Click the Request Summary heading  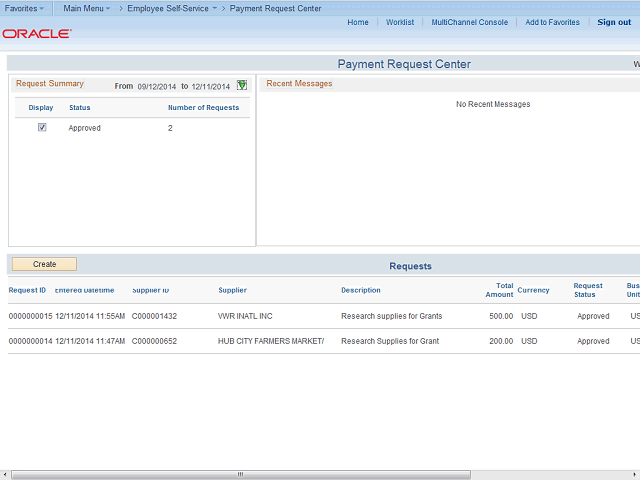(50, 83)
